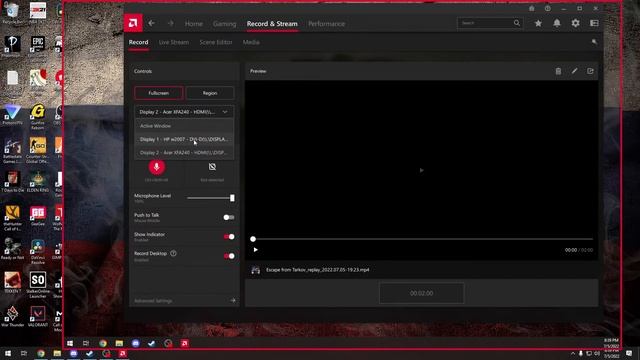Click the help question mark in title bar
The width and height of the screenshot is (640, 360).
click(547, 8)
